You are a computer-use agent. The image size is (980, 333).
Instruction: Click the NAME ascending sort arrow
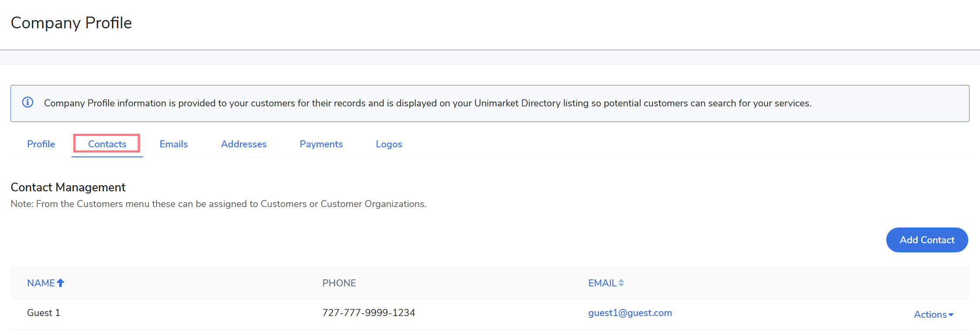point(61,283)
